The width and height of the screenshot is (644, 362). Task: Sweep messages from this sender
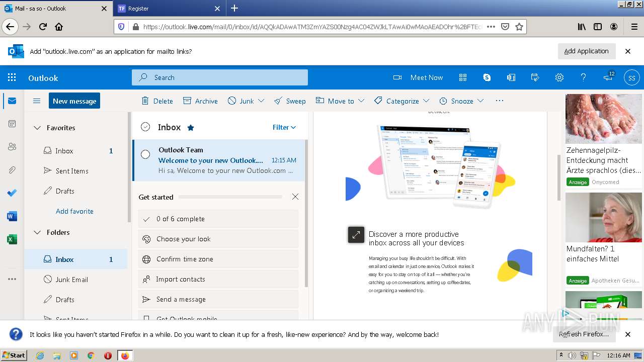[290, 101]
